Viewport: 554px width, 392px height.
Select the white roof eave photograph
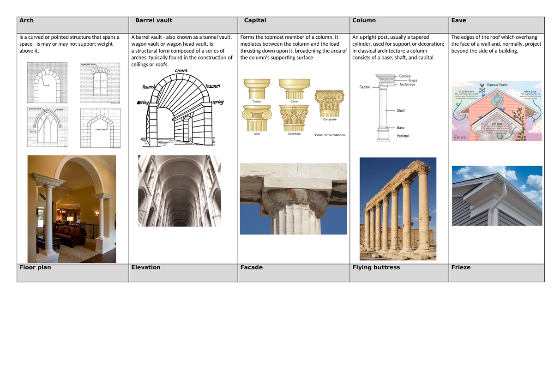(x=497, y=195)
